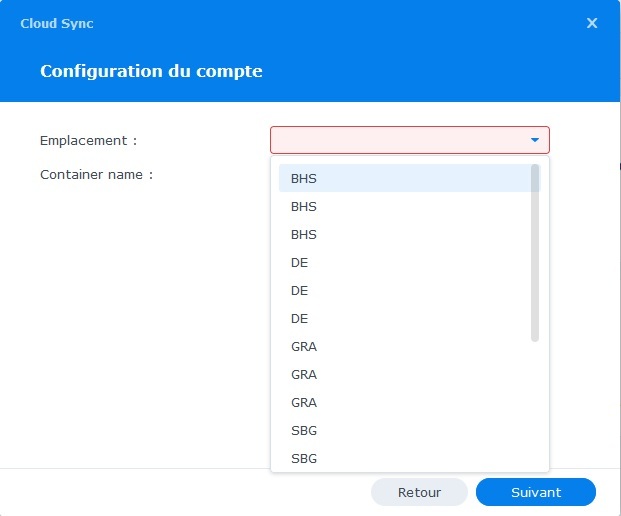Pick the third GRA location

304,403
